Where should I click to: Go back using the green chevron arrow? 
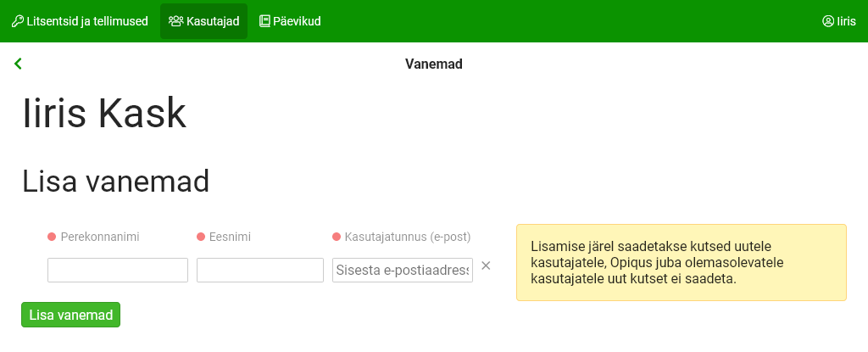(x=18, y=64)
